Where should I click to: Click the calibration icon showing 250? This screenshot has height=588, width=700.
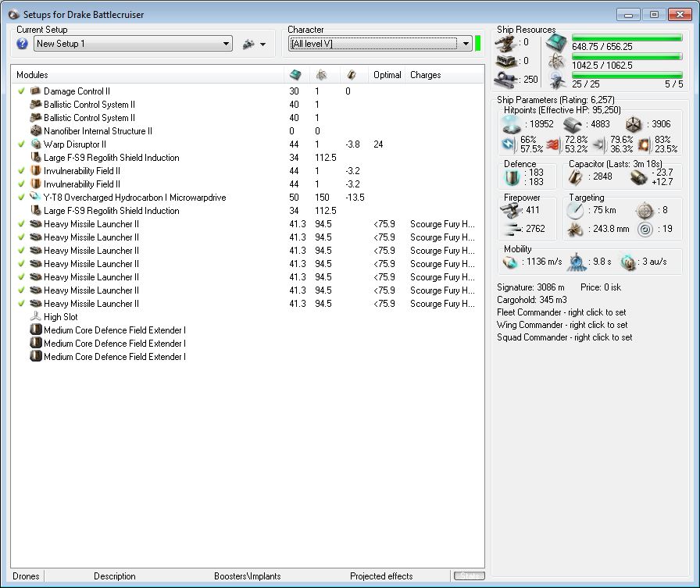point(505,80)
